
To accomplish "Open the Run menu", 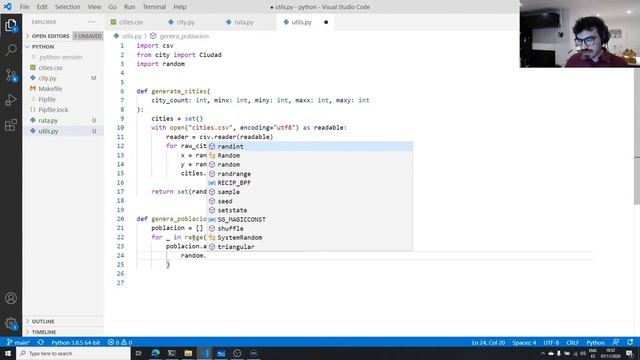I will pyautogui.click(x=130, y=7).
